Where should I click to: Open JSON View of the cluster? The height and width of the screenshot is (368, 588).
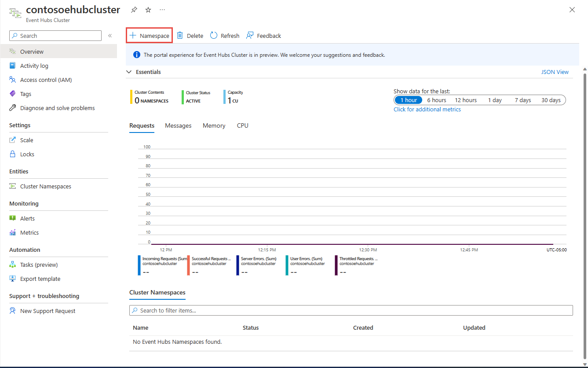tap(555, 71)
